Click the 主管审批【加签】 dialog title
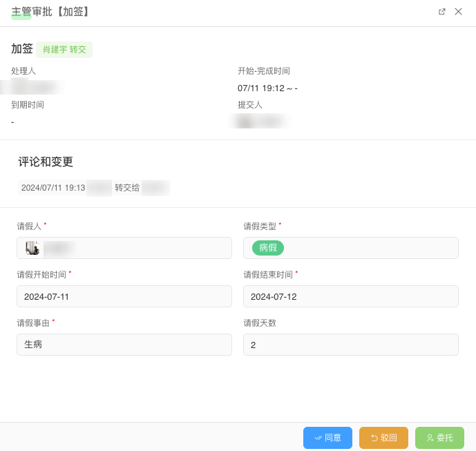The image size is (476, 451). [x=50, y=12]
